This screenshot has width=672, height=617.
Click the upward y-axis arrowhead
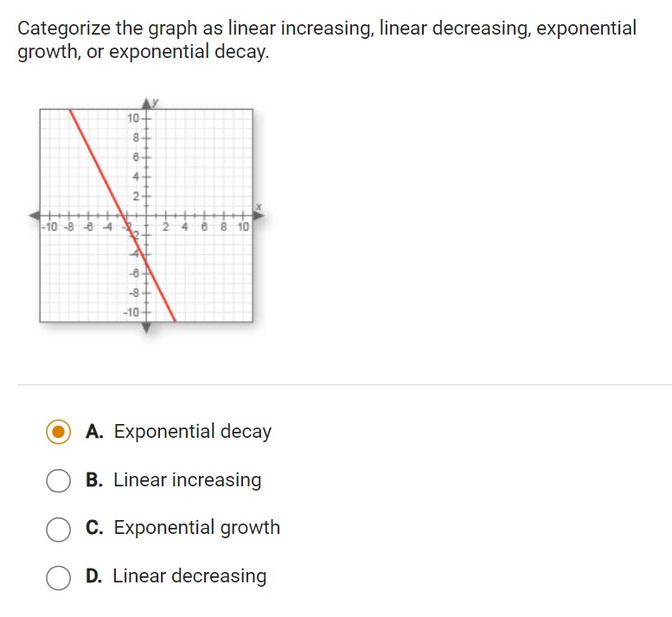146,103
